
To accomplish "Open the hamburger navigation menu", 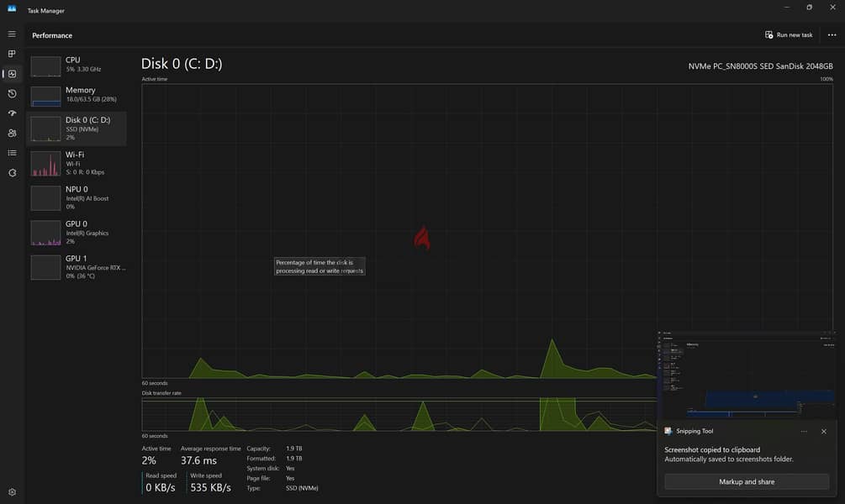I will click(12, 34).
